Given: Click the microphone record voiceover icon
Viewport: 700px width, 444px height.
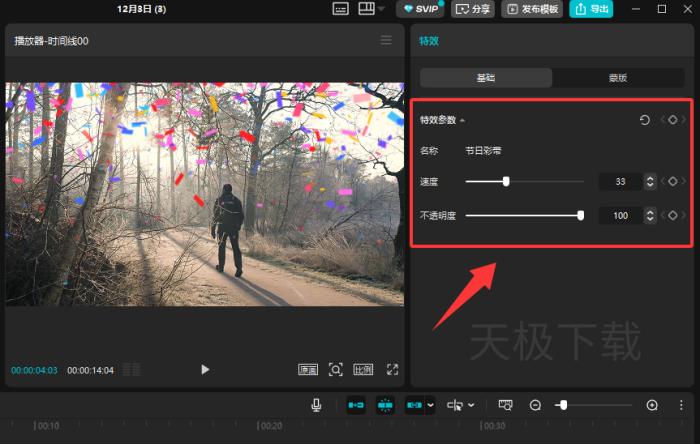Looking at the screenshot, I should pyautogui.click(x=316, y=405).
